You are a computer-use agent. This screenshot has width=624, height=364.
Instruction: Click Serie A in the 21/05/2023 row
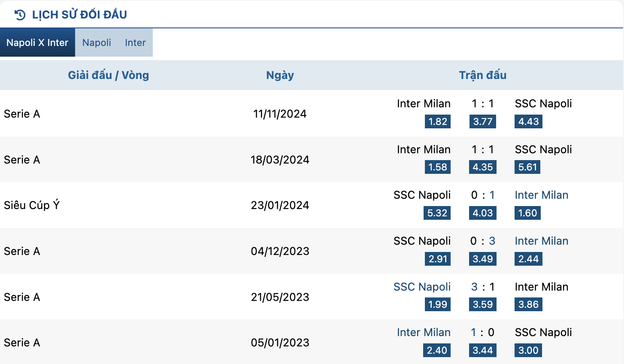(22, 297)
